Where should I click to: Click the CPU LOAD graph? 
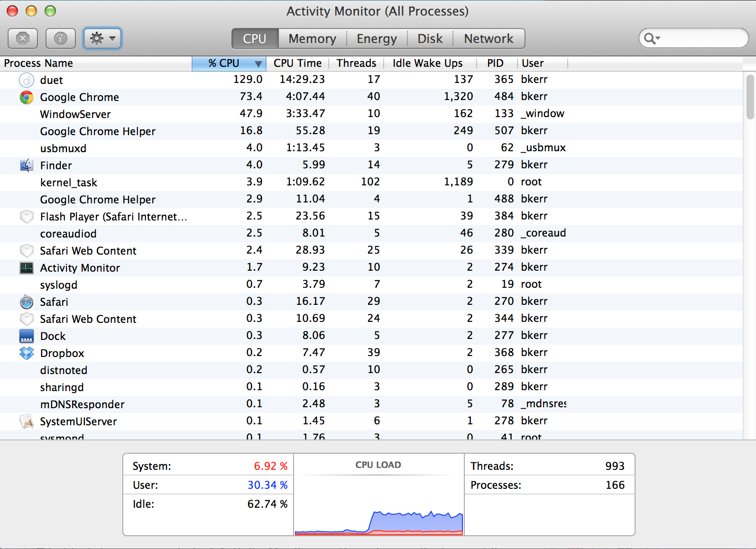[x=378, y=494]
